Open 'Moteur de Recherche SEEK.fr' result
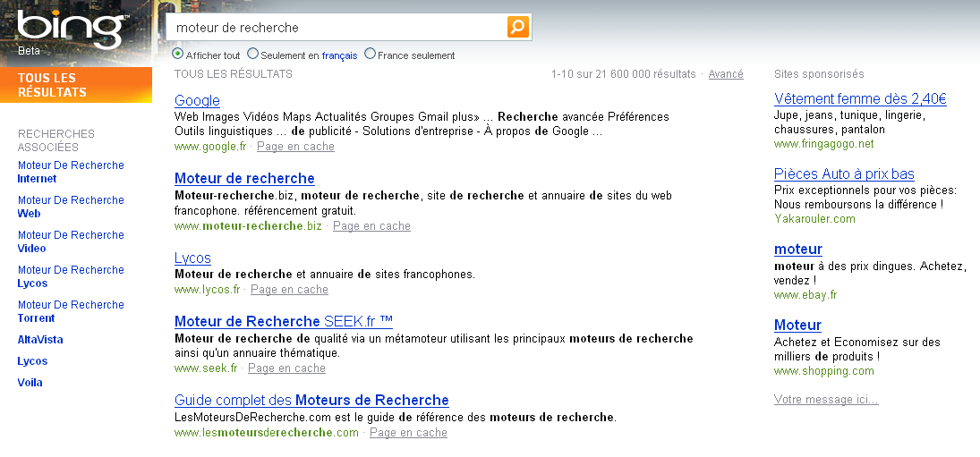The width and height of the screenshot is (980, 457). tap(284, 321)
